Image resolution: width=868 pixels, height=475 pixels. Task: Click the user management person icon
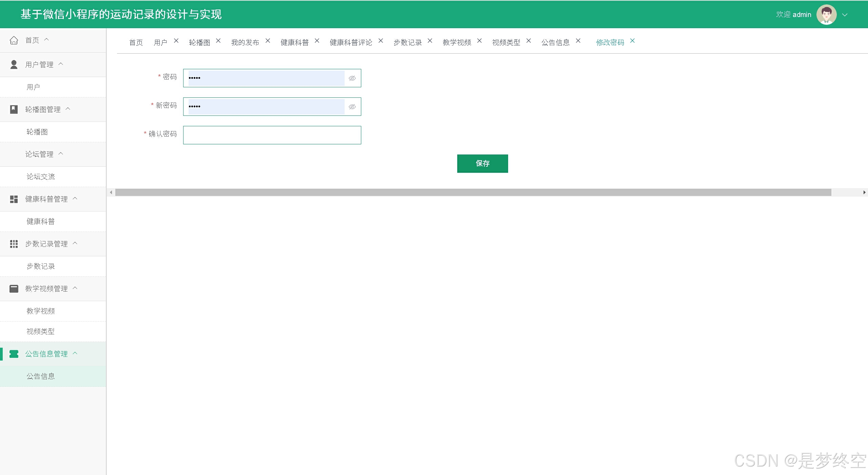[14, 65]
